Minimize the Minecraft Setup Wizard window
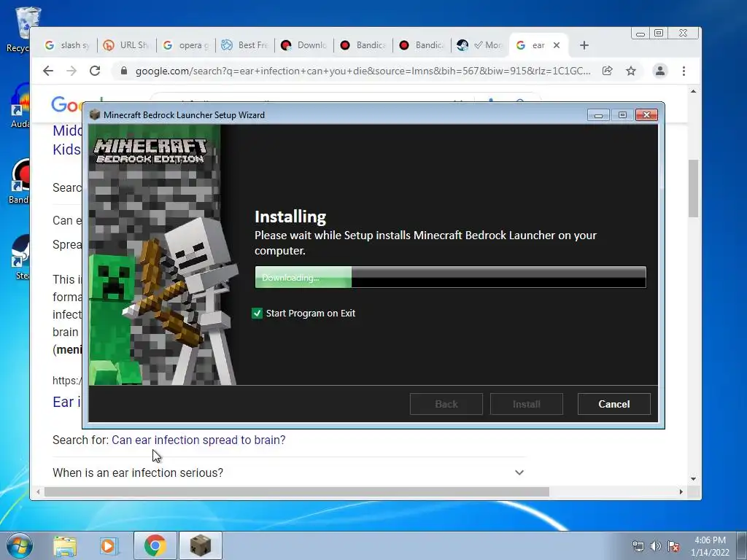Screen dimensions: 747x560 [598, 114]
